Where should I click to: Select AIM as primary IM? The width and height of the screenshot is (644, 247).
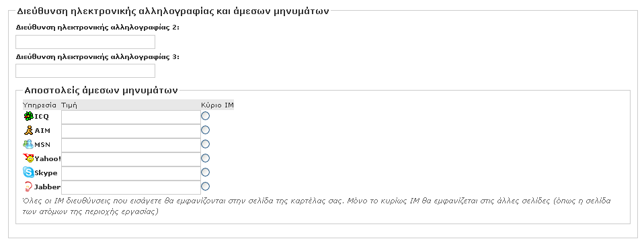coord(205,130)
